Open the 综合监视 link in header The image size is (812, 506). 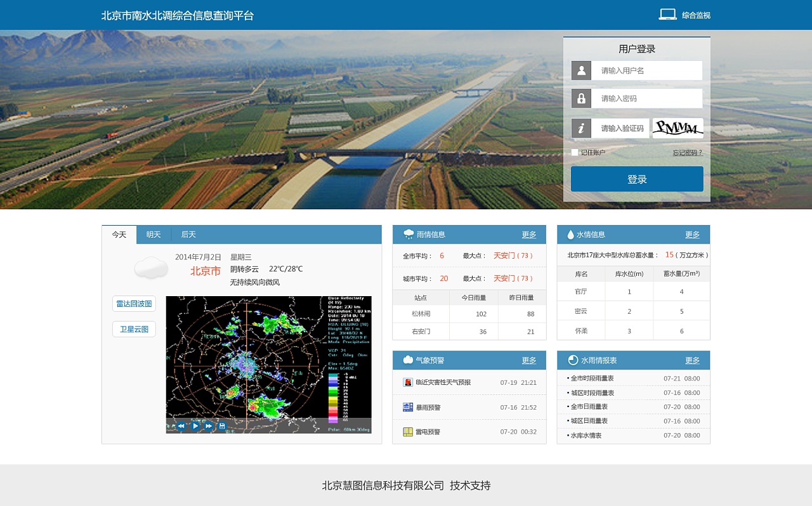(696, 15)
